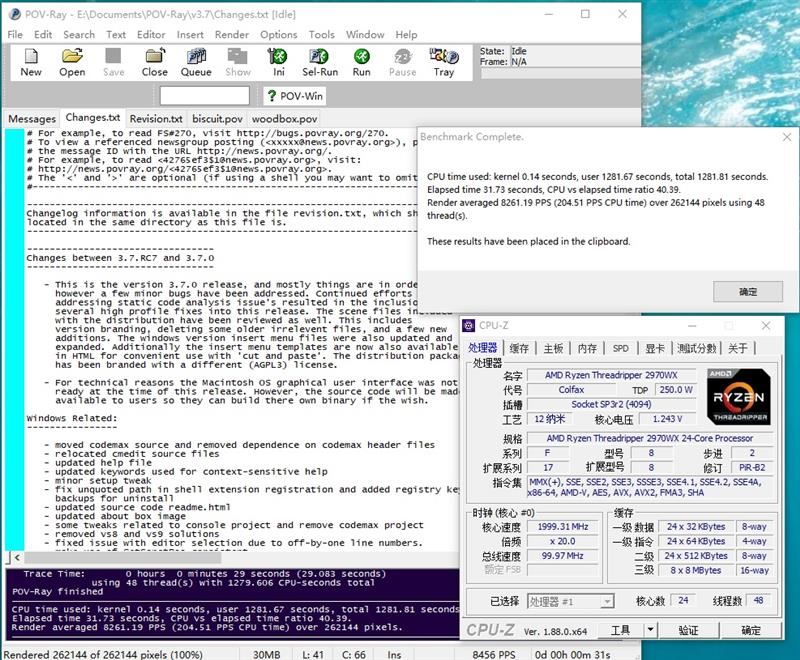Click the L3 cache value '8 x 8 MBytes'

tap(695, 571)
